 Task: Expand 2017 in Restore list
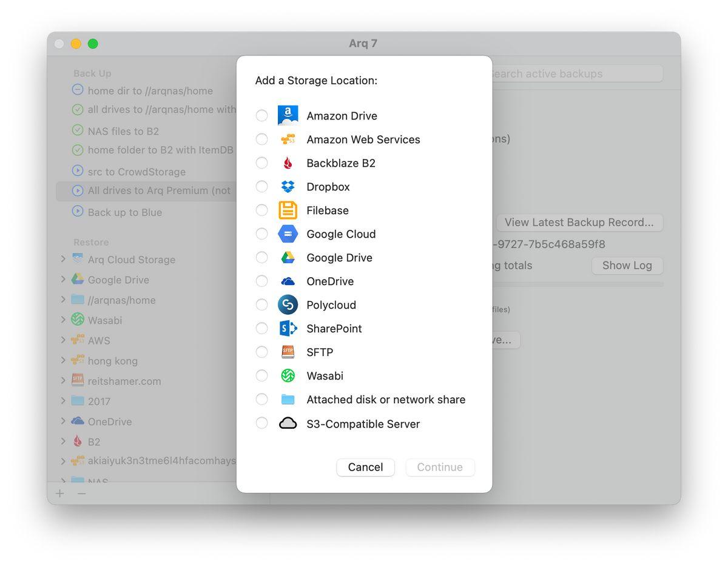tap(63, 400)
